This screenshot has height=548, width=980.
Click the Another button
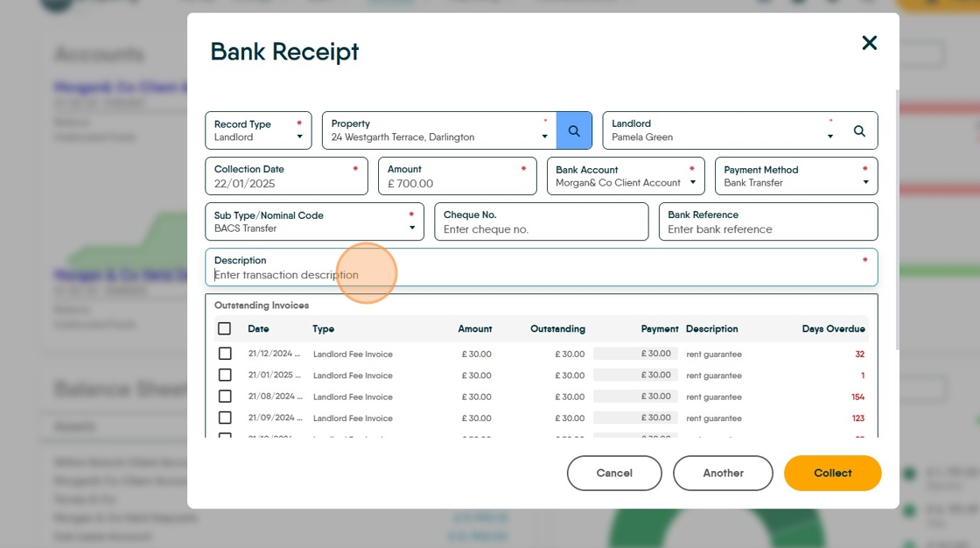pos(723,473)
